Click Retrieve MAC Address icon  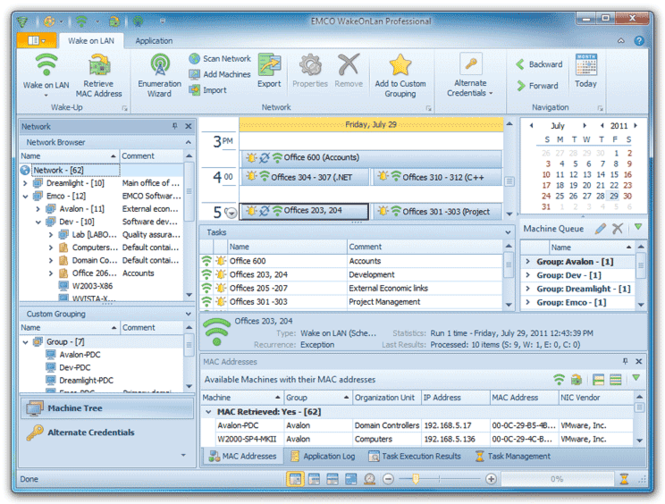(x=99, y=66)
